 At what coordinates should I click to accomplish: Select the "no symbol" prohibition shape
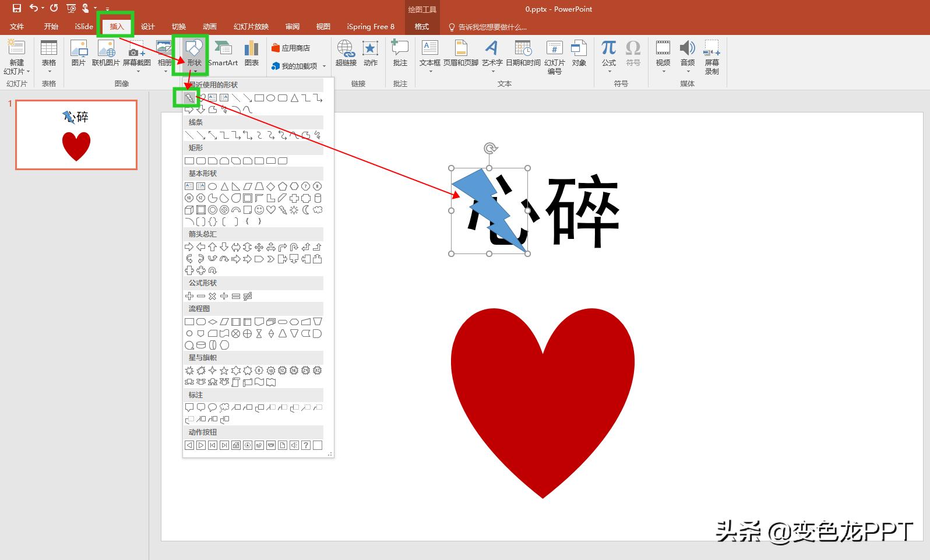pyautogui.click(x=224, y=210)
